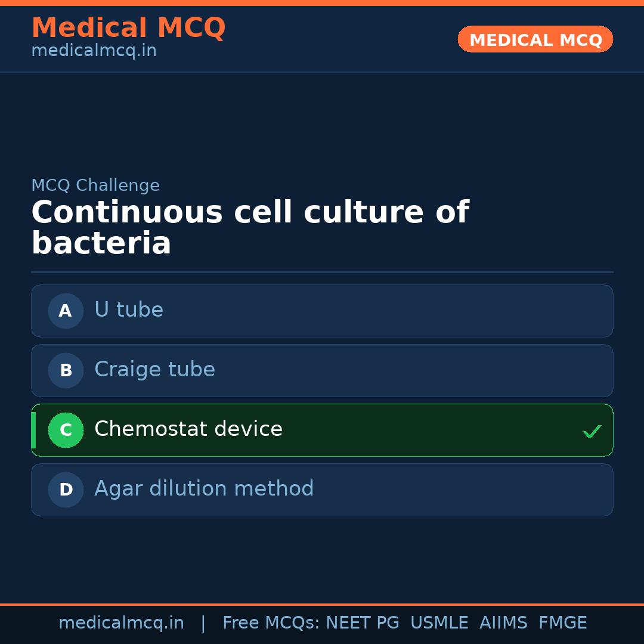Click the MCQ Challenge label
644x644 pixels.
pos(95,185)
